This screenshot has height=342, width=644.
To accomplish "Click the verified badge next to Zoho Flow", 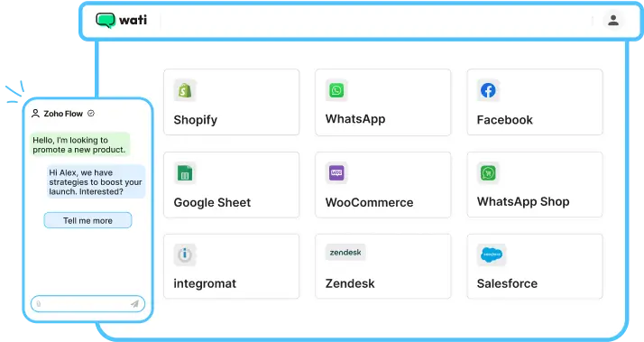I will coord(91,114).
